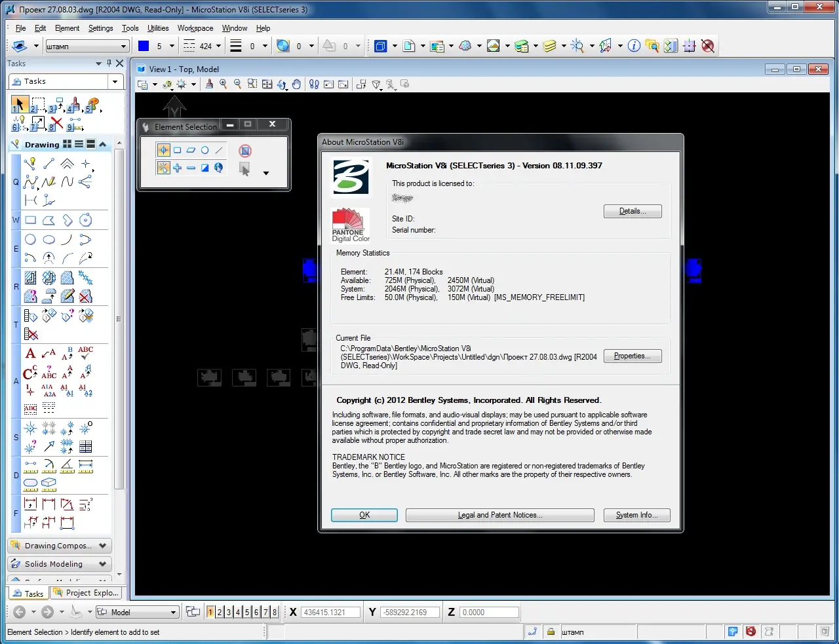This screenshot has height=644, width=839.
Task: Click the Delete Element red X tool
Action: (x=57, y=123)
